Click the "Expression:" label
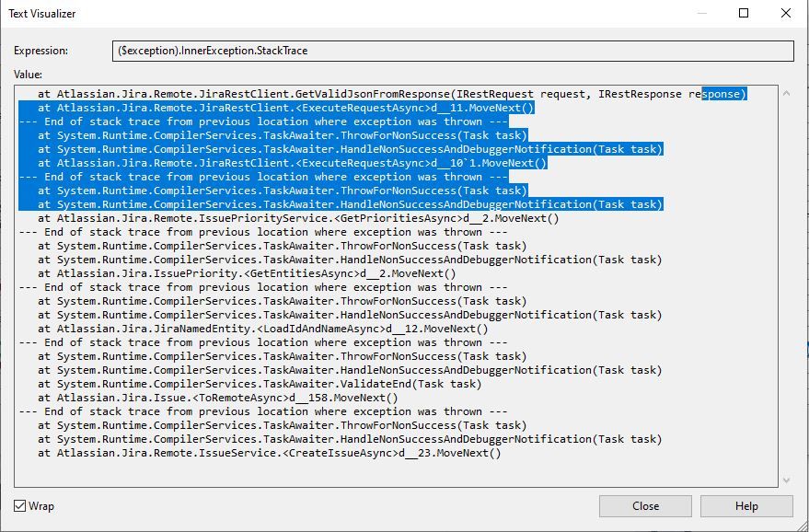Image resolution: width=809 pixels, height=532 pixels. point(40,51)
